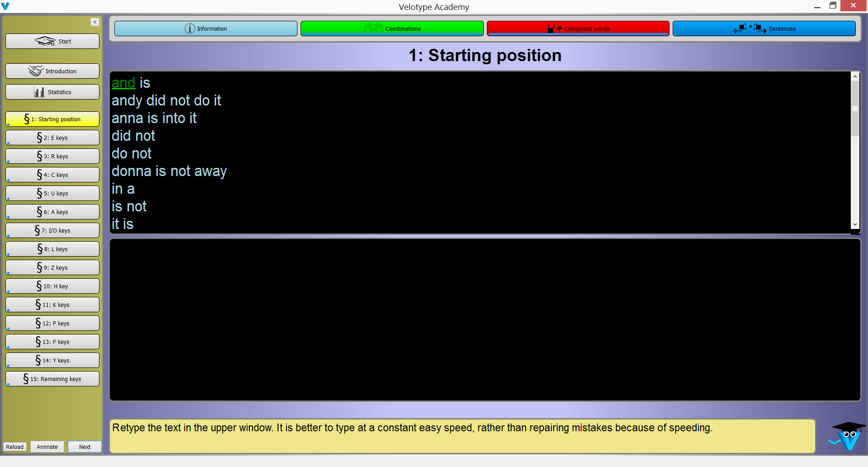868x467 pixels.
Task: Switch to the blue Sentences tab
Action: (x=764, y=29)
